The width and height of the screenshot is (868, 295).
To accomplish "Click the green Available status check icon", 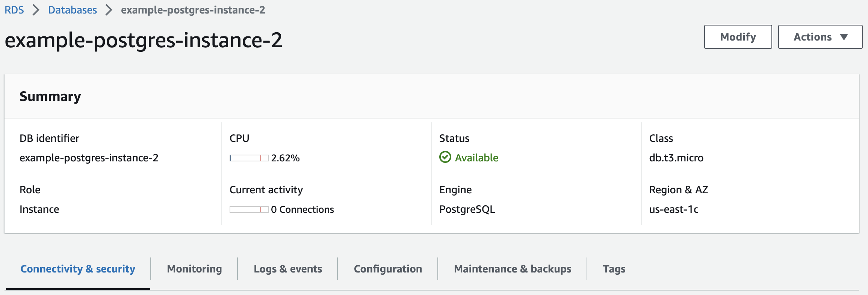I will 445,157.
